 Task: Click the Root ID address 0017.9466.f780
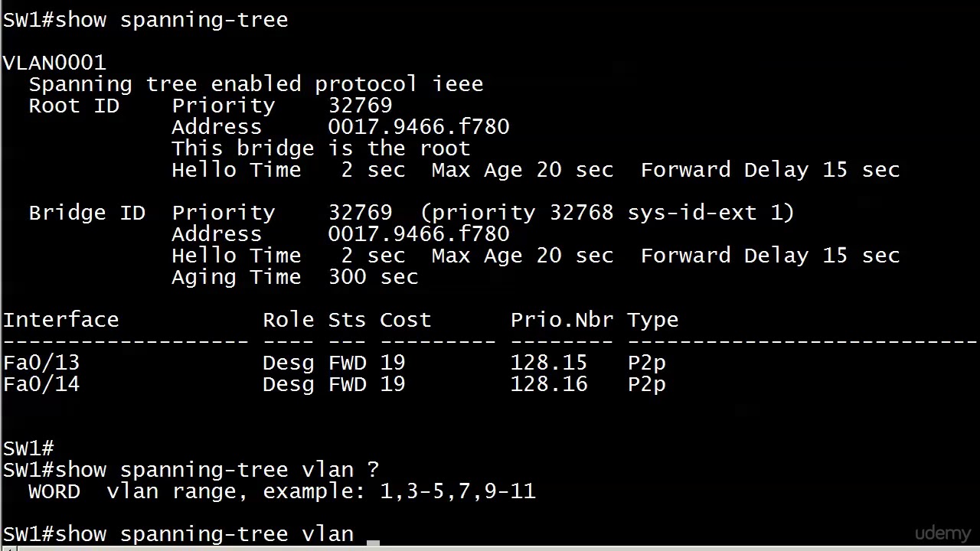tap(418, 127)
